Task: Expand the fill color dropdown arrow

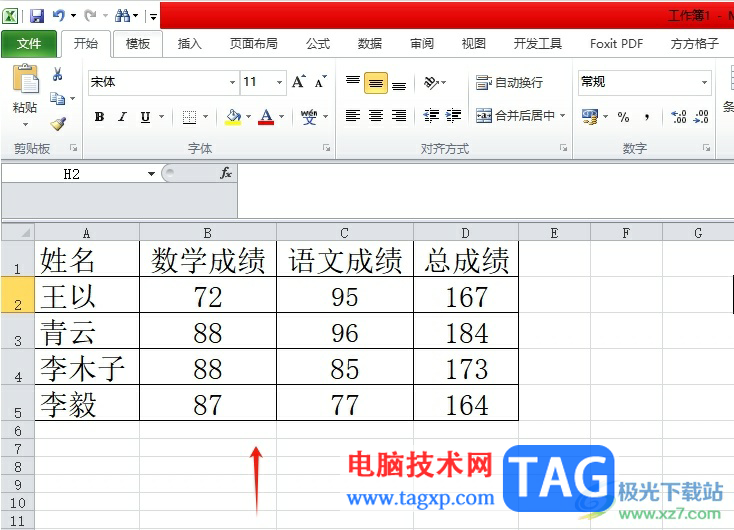Action: pos(249,117)
